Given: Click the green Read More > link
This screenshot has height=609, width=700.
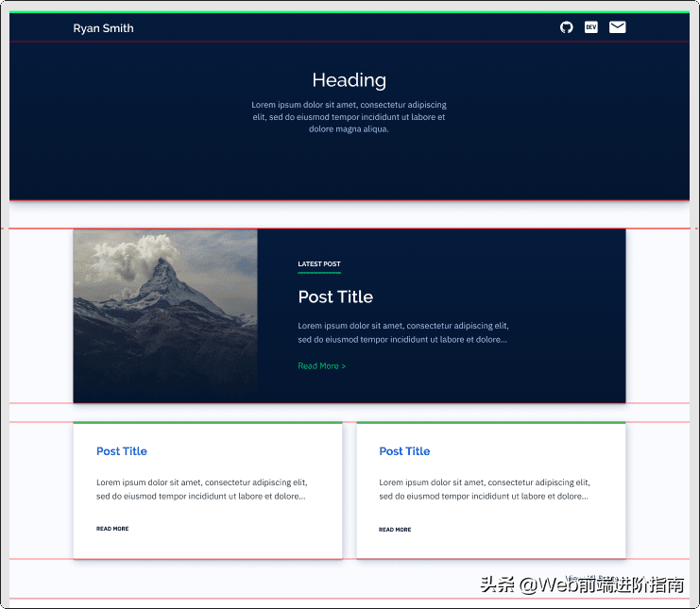Looking at the screenshot, I should pyautogui.click(x=321, y=365).
